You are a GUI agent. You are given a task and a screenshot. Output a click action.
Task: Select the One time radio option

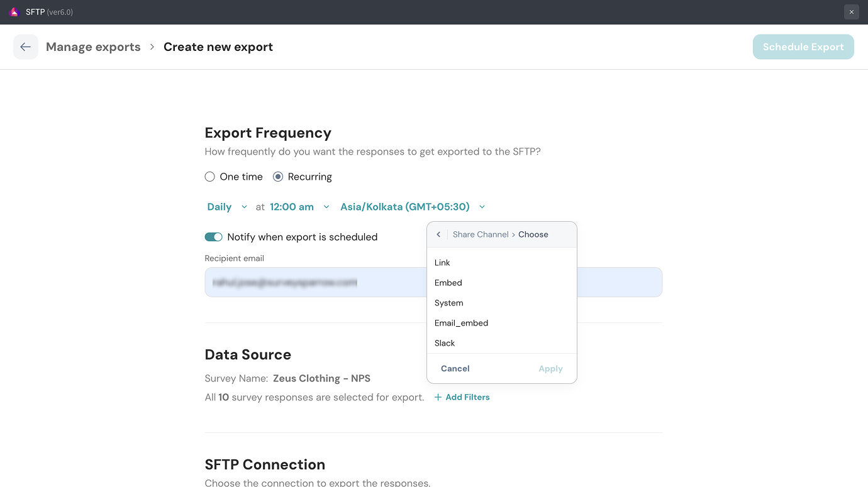click(x=210, y=177)
